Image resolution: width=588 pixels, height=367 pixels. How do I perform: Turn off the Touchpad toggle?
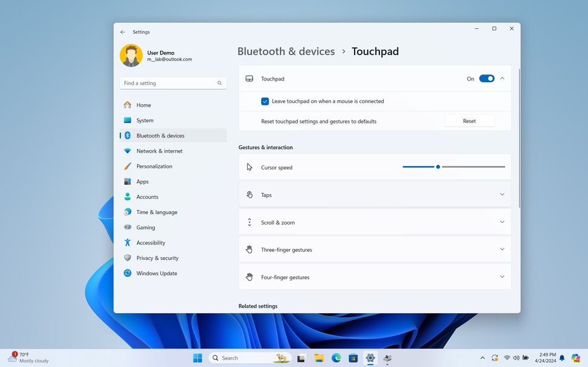point(486,78)
